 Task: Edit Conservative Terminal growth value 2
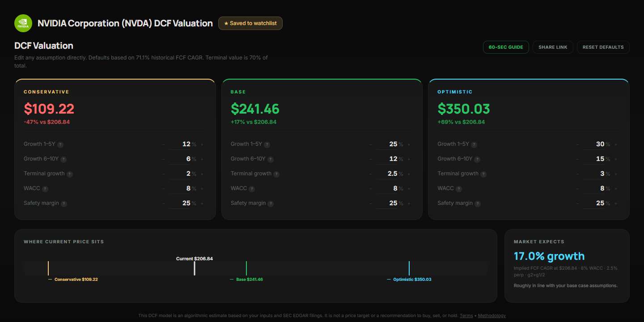(x=180, y=174)
